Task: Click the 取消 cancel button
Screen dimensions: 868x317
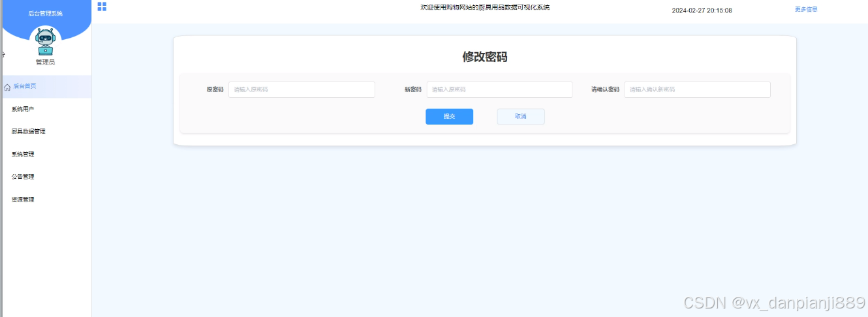Action: click(521, 116)
